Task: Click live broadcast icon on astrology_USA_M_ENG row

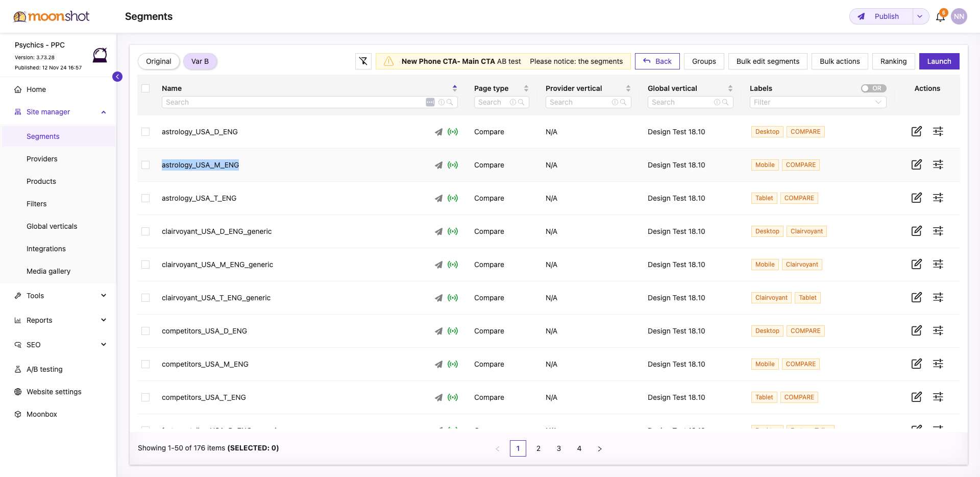Action: pyautogui.click(x=453, y=165)
